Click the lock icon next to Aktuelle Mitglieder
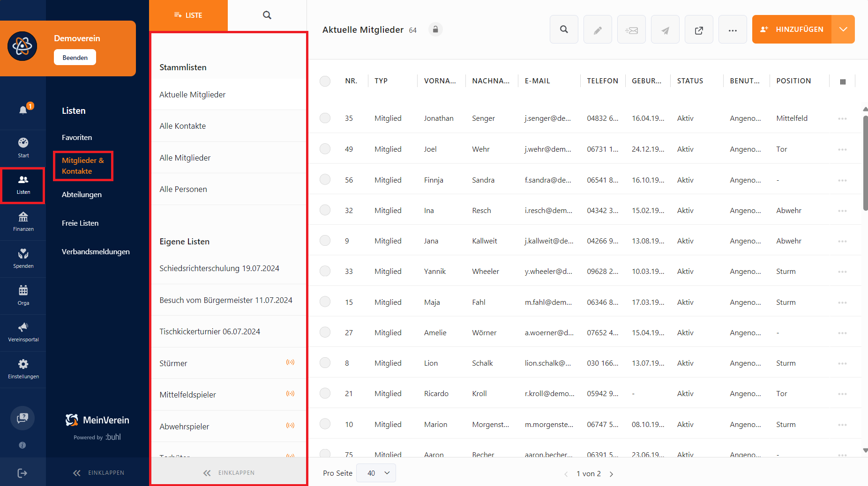The height and width of the screenshot is (486, 868). [x=435, y=29]
